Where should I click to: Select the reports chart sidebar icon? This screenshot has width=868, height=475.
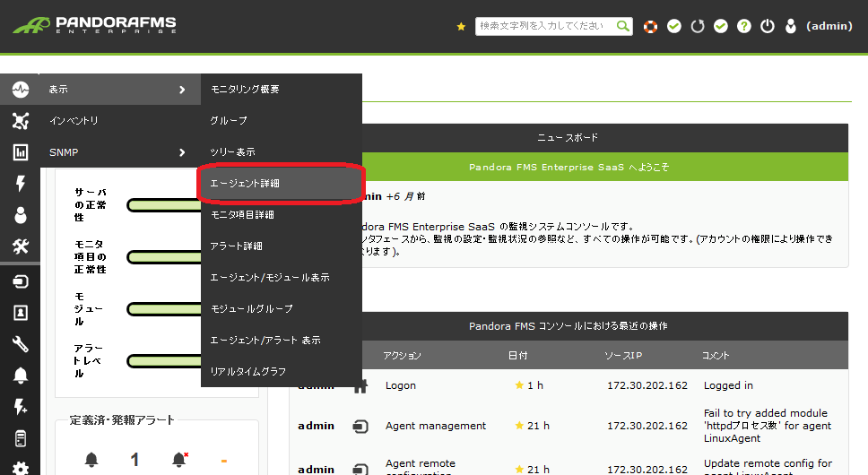point(21,152)
